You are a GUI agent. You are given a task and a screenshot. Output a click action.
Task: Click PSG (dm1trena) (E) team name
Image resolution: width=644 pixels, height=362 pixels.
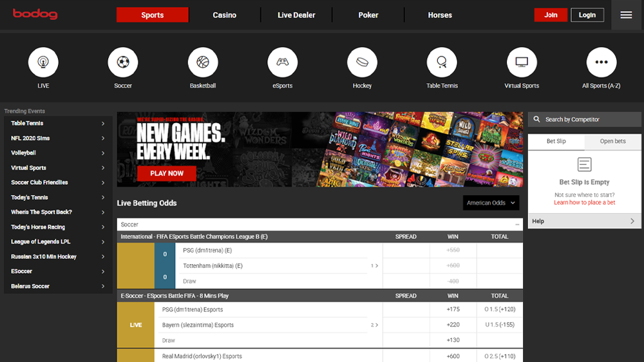point(207,250)
